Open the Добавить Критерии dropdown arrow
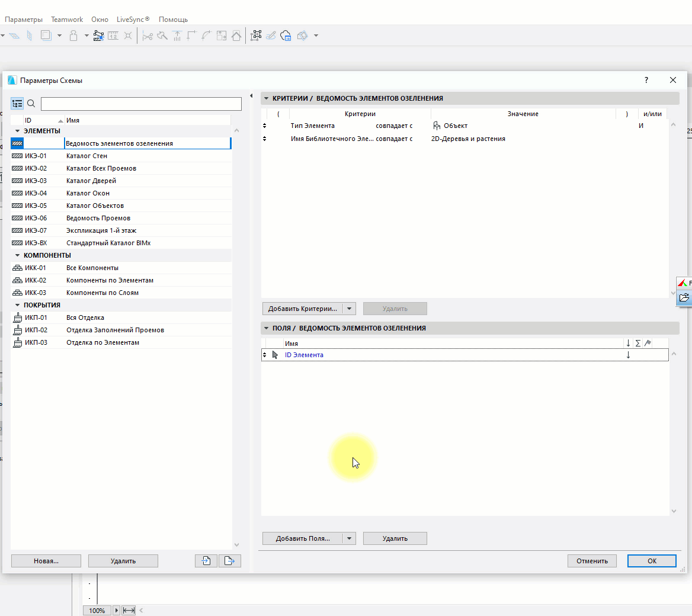The height and width of the screenshot is (616, 692). pos(350,309)
